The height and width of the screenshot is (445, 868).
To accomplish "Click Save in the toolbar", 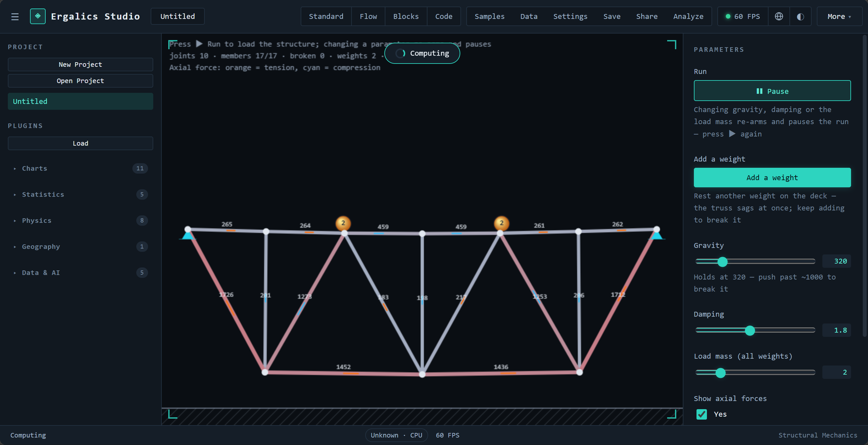I will (x=612, y=16).
